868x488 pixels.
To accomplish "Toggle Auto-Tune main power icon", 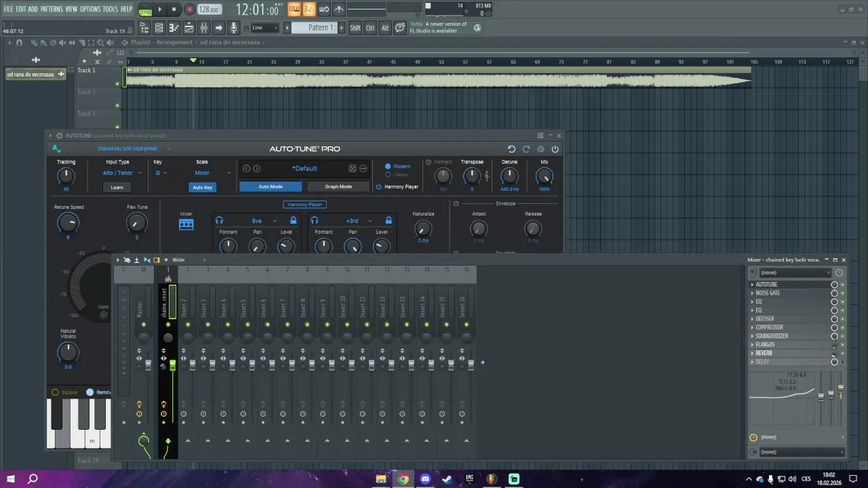I will 555,149.
